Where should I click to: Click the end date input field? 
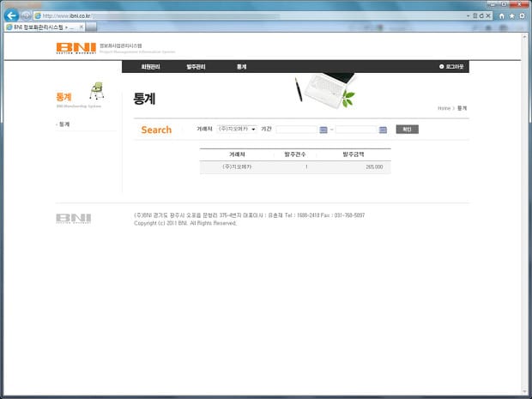tap(356, 130)
